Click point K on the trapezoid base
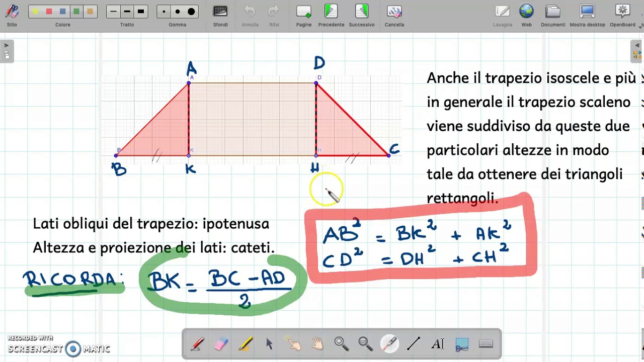The width and height of the screenshot is (644, 362). (189, 155)
